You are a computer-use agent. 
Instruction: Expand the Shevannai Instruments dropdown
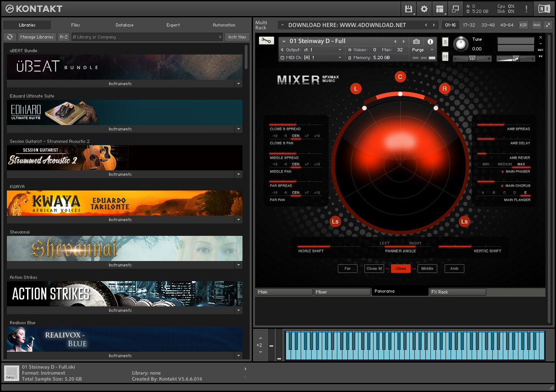(238, 265)
